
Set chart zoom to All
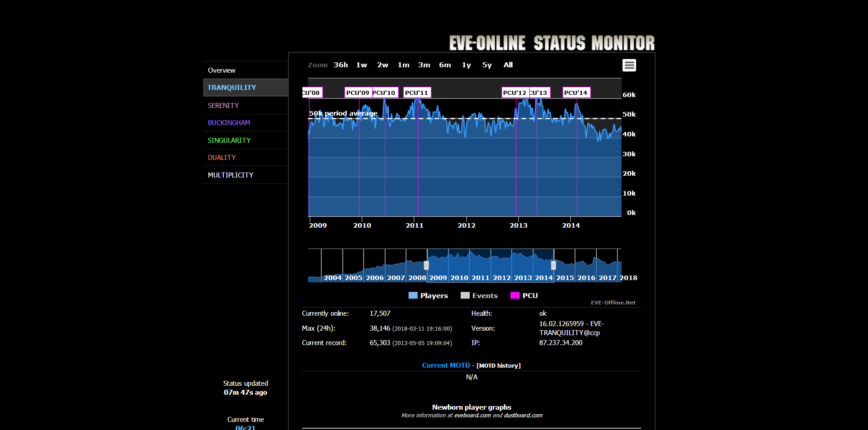508,65
